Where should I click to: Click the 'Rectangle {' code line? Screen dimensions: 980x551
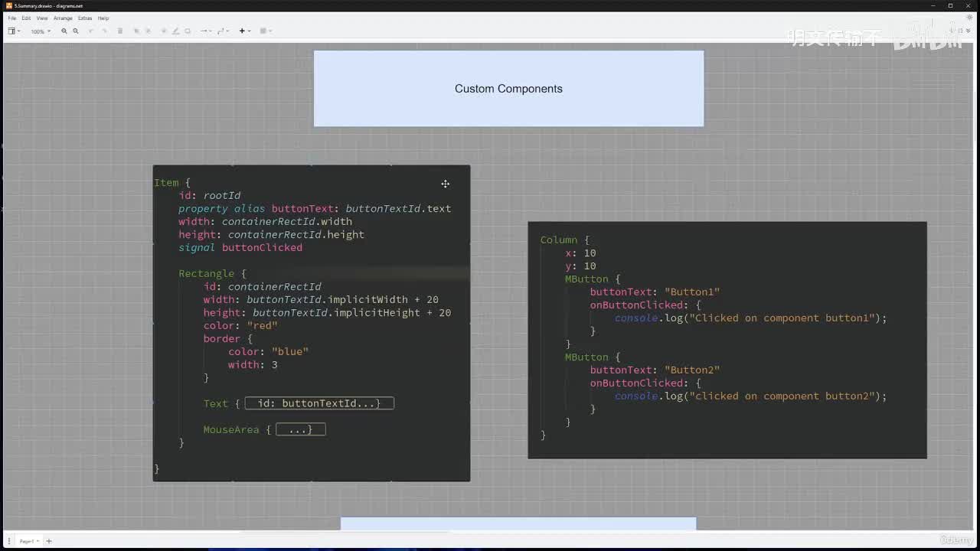[x=212, y=274]
